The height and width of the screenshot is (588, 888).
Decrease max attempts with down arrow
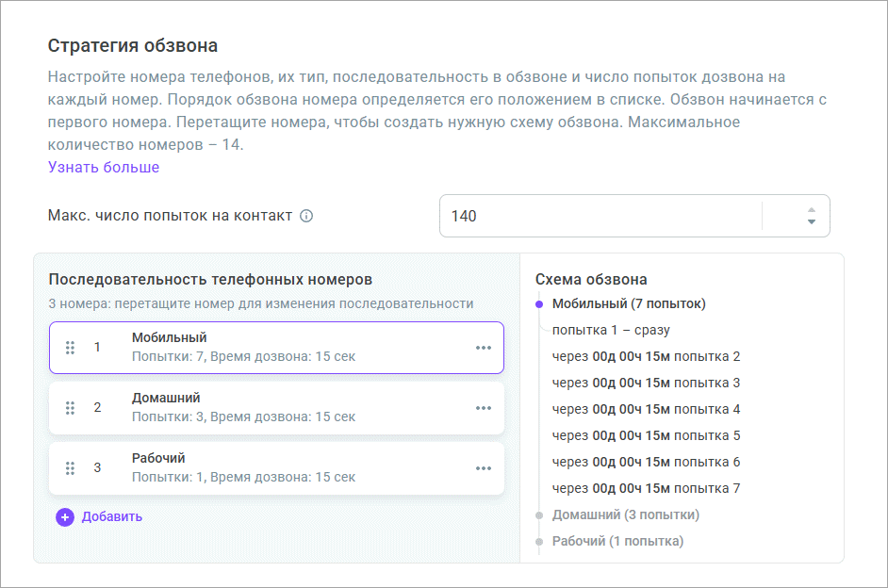tap(811, 222)
